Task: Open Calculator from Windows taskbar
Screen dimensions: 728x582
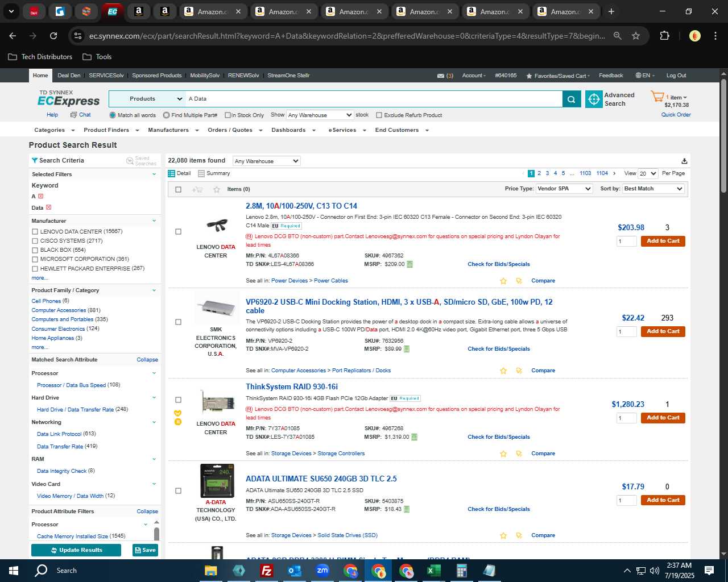Action: 461,571
